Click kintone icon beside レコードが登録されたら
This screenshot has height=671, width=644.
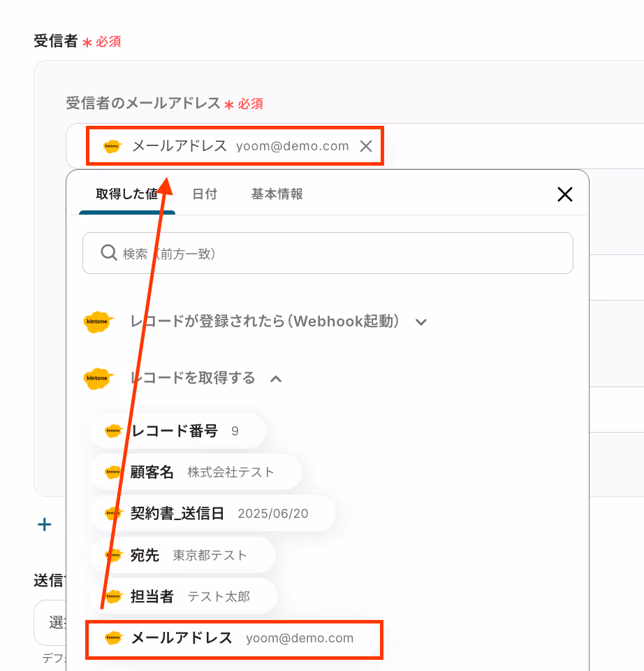pos(98,322)
